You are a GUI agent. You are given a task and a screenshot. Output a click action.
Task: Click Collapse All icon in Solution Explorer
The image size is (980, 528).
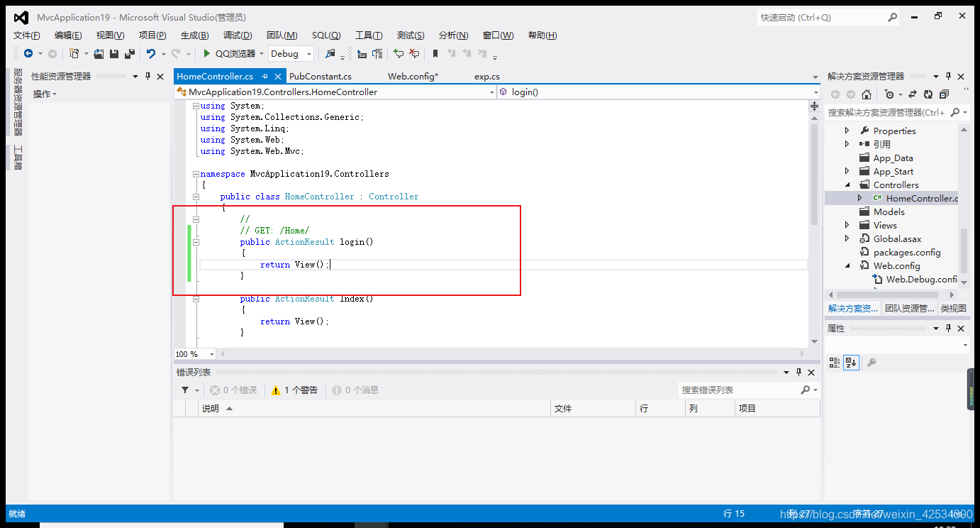coord(944,94)
